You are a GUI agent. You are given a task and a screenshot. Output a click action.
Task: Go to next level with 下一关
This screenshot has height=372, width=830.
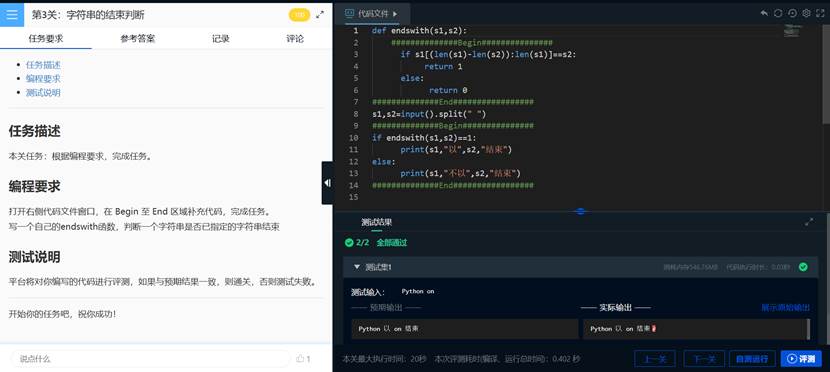704,359
